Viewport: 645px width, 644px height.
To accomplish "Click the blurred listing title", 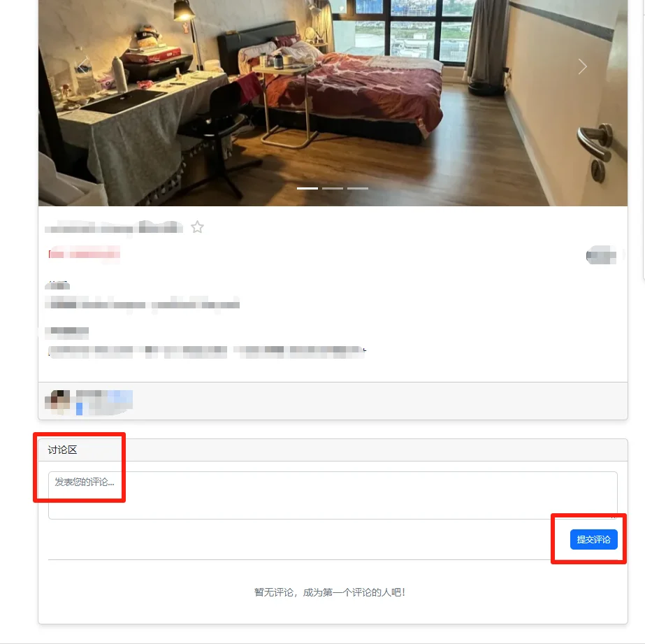I will 114,227.
